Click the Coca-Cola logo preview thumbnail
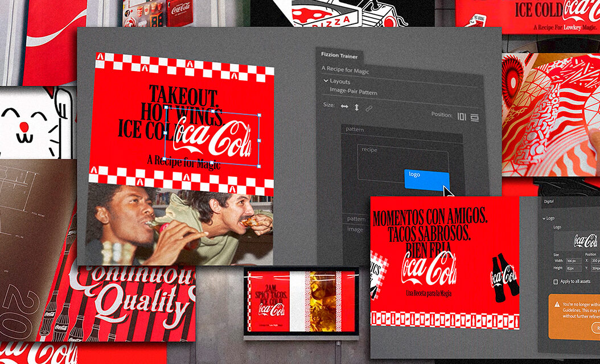The width and height of the screenshot is (600, 364). pyautogui.click(x=577, y=241)
